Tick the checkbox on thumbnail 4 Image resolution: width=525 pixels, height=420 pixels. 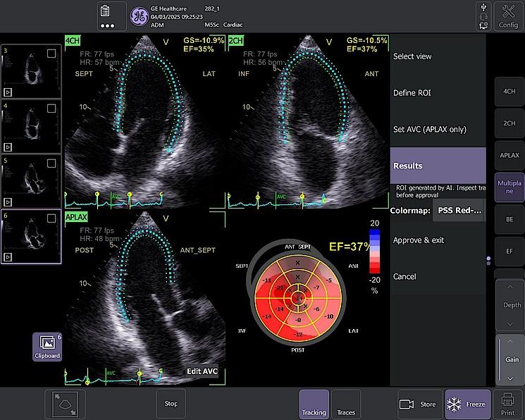[51, 109]
